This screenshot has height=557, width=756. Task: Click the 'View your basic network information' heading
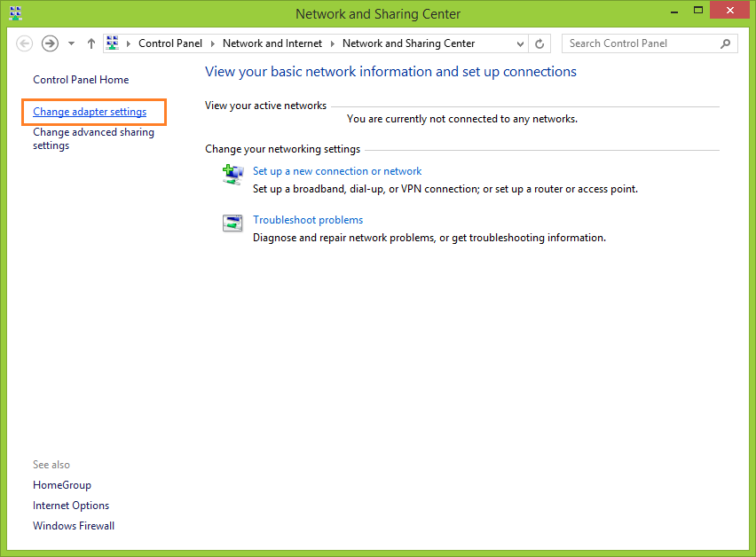point(390,72)
